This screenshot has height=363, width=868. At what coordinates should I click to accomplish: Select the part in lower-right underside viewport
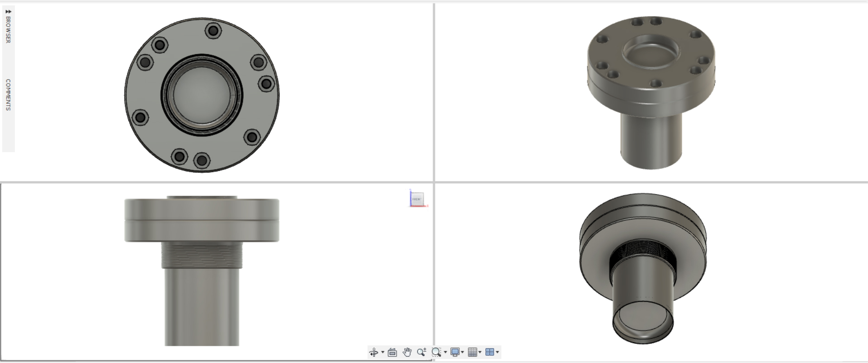tap(642, 269)
